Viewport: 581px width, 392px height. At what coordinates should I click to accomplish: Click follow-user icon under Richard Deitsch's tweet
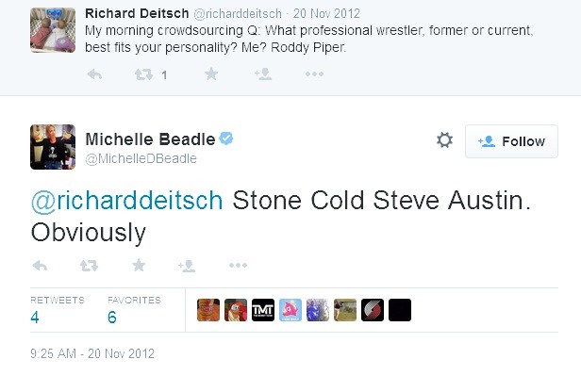(263, 74)
